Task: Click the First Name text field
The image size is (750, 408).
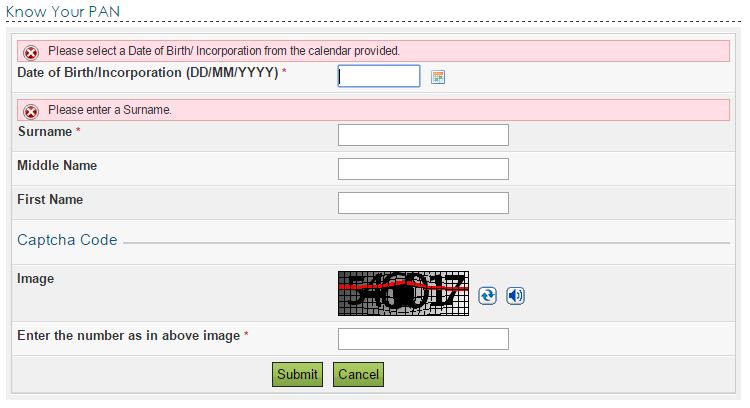Action: (423, 203)
